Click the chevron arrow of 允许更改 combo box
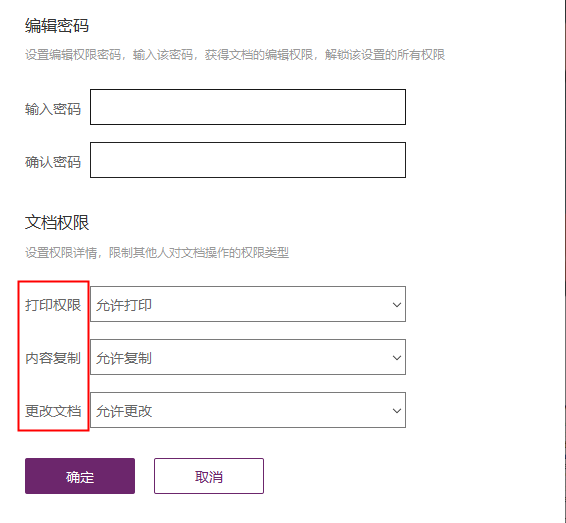The width and height of the screenshot is (566, 523). (397, 411)
